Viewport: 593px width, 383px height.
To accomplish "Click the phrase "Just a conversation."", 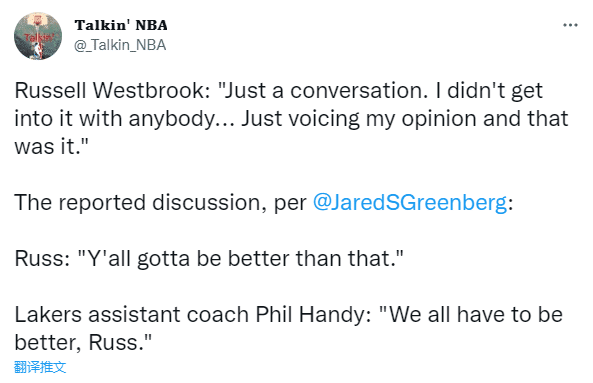I will pyautogui.click(x=323, y=91).
